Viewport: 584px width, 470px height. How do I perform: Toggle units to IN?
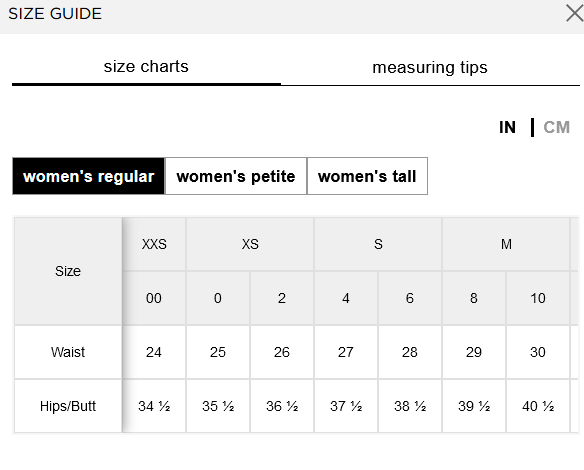pyautogui.click(x=507, y=127)
